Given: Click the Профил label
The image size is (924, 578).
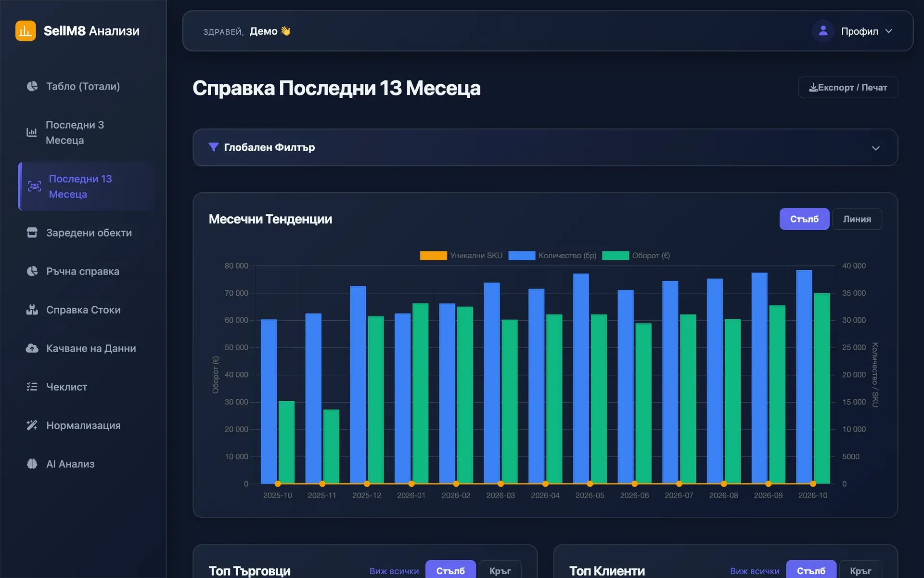Looking at the screenshot, I should click(860, 31).
